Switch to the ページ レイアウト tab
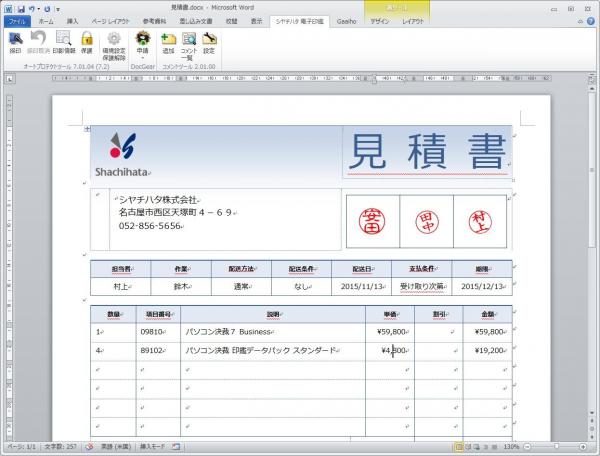This screenshot has height=456, width=600. (111, 20)
